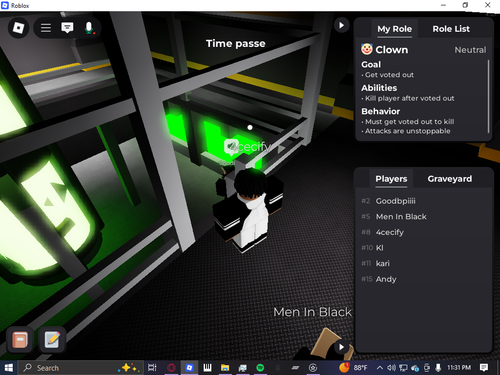Open the notepad with pencil icon
This screenshot has width=500, height=375.
(x=52, y=340)
